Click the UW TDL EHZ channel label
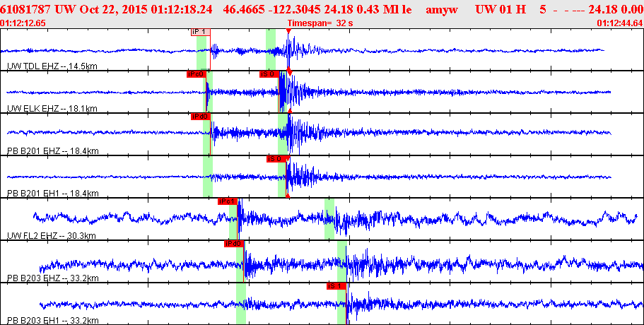The image size is (644, 325). 52,66
